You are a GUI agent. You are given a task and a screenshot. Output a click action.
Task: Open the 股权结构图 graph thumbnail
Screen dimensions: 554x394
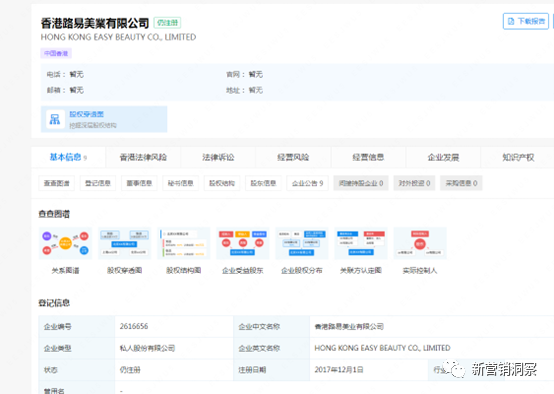[x=183, y=243]
